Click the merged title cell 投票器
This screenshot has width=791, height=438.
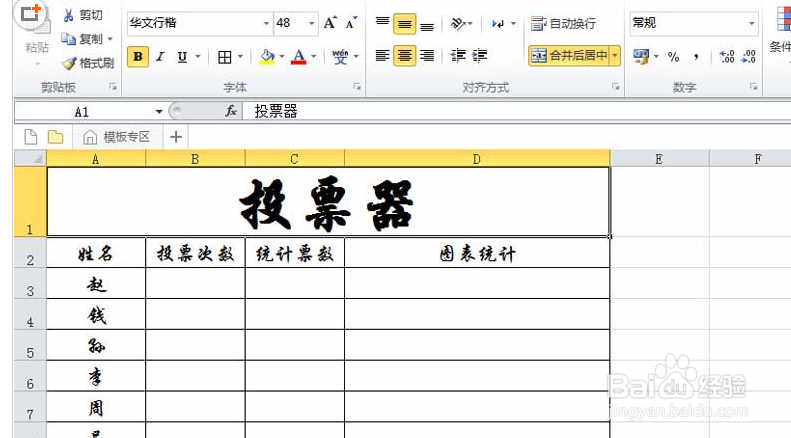click(x=328, y=202)
